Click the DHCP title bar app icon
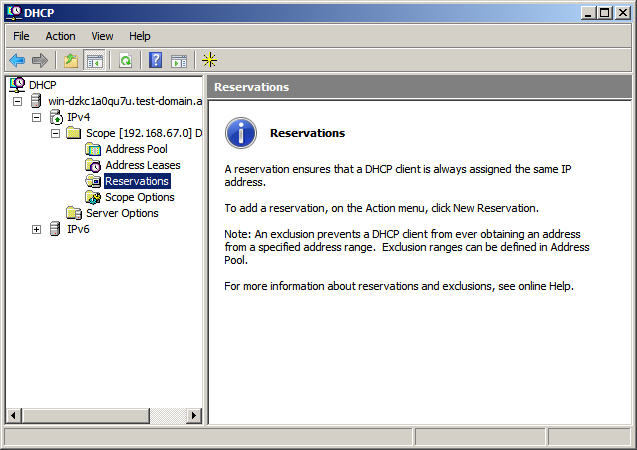Viewport: 637px width, 450px height. point(13,12)
